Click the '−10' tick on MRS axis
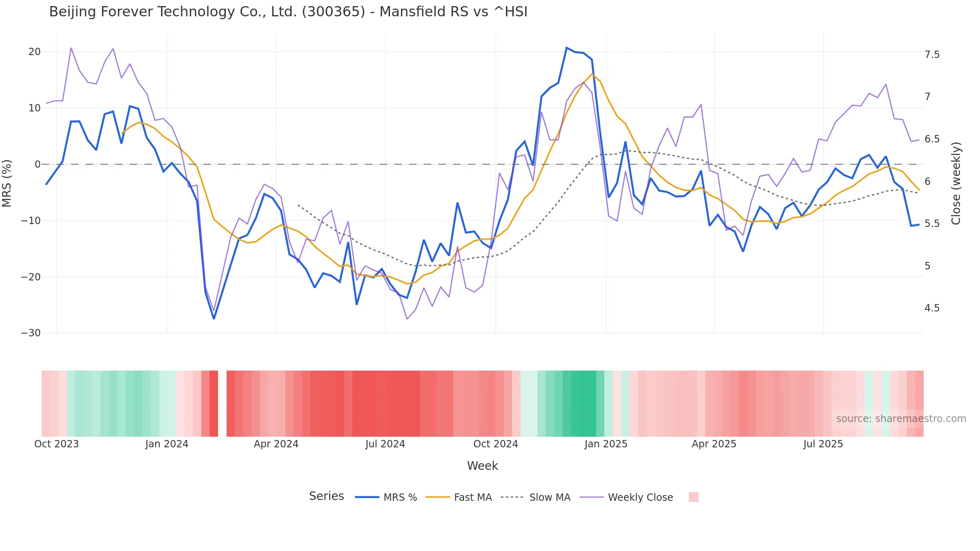This screenshot has width=980, height=551. 31,221
